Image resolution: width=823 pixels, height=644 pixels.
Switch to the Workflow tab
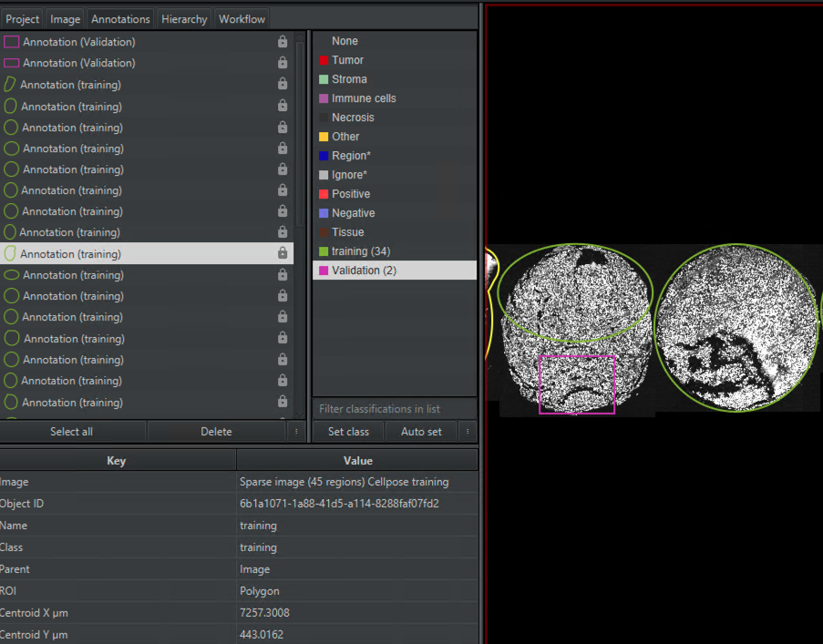[x=241, y=18]
